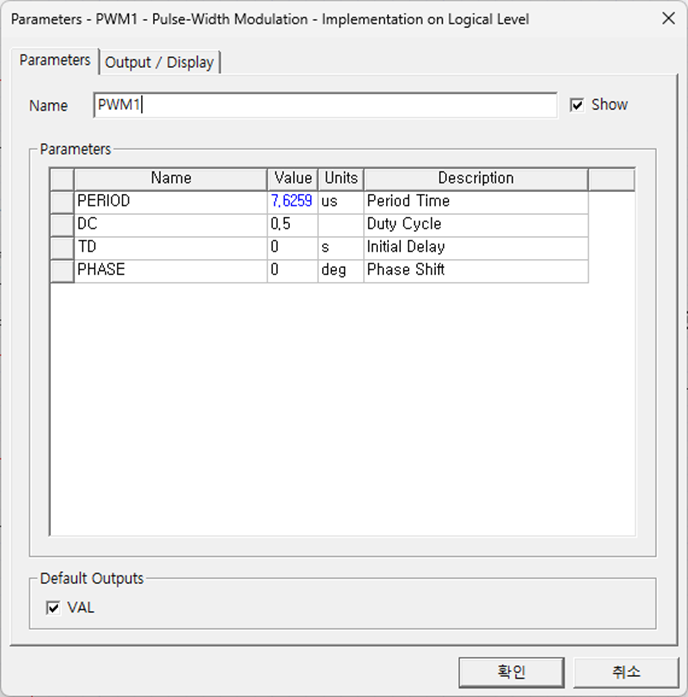Select the Parameters tab

pos(55,60)
